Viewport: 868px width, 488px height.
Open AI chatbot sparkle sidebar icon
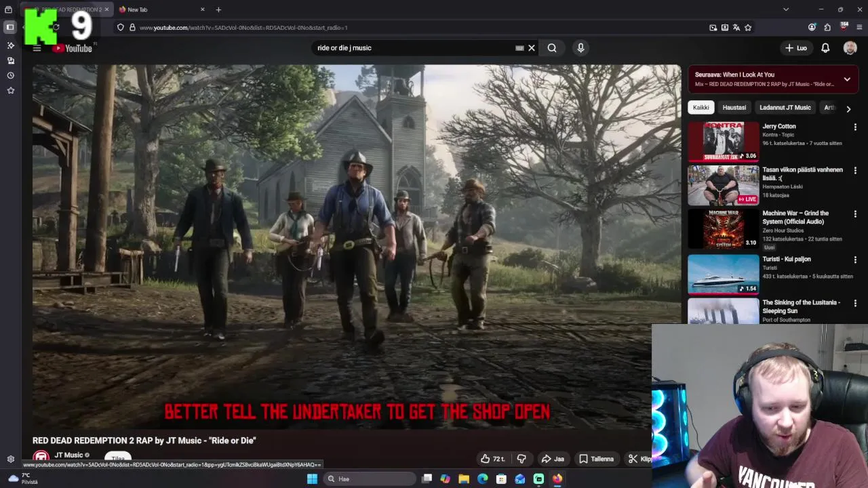coord(10,45)
